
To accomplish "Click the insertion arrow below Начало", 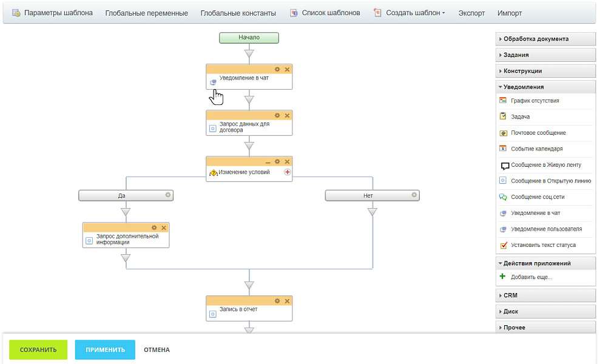I will (x=249, y=54).
